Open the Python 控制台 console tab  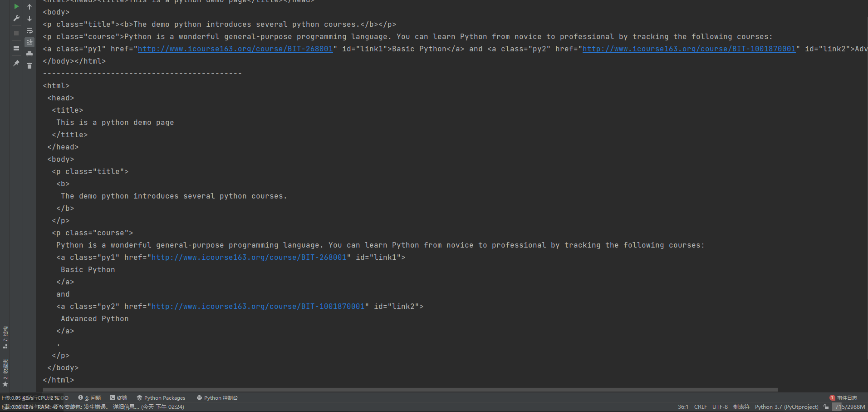coord(217,398)
